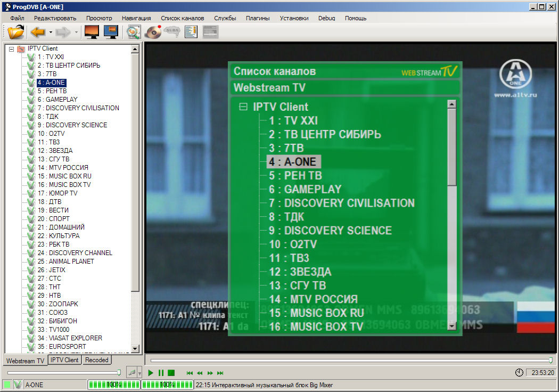Select channel 1 : TV XXI in sidebar
559x392 pixels.
[51, 57]
